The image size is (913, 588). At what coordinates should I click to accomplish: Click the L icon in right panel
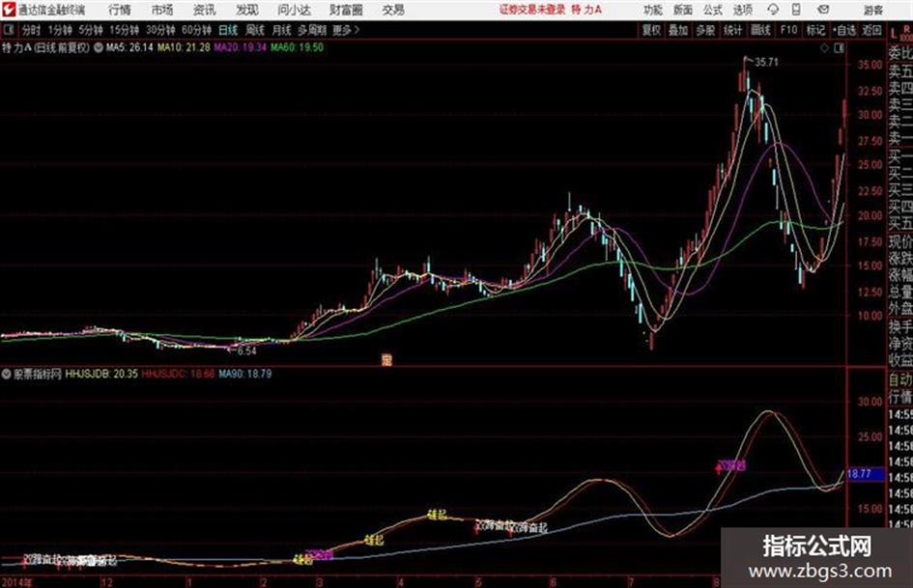[x=894, y=35]
